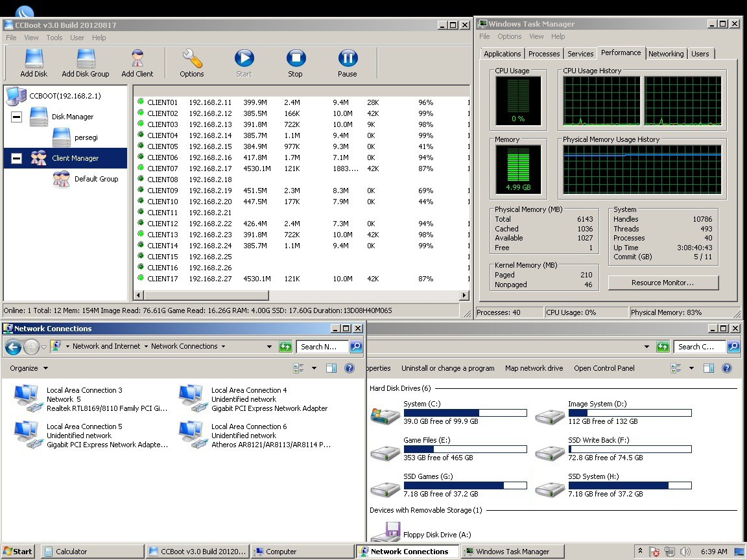Select CLIENT07 row in client list
This screenshot has width=747, height=560.
pos(303,169)
